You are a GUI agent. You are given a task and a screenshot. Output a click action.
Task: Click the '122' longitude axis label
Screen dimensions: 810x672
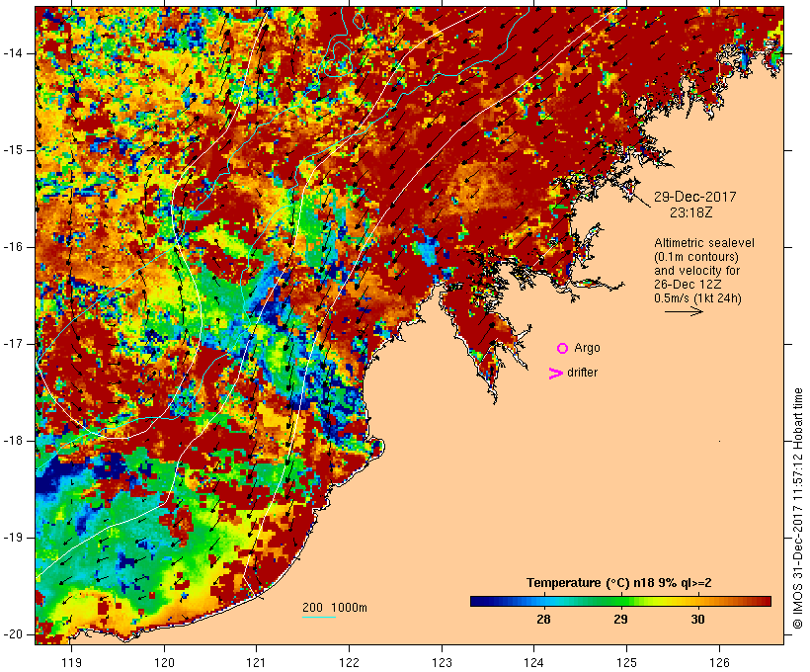tap(350, 662)
